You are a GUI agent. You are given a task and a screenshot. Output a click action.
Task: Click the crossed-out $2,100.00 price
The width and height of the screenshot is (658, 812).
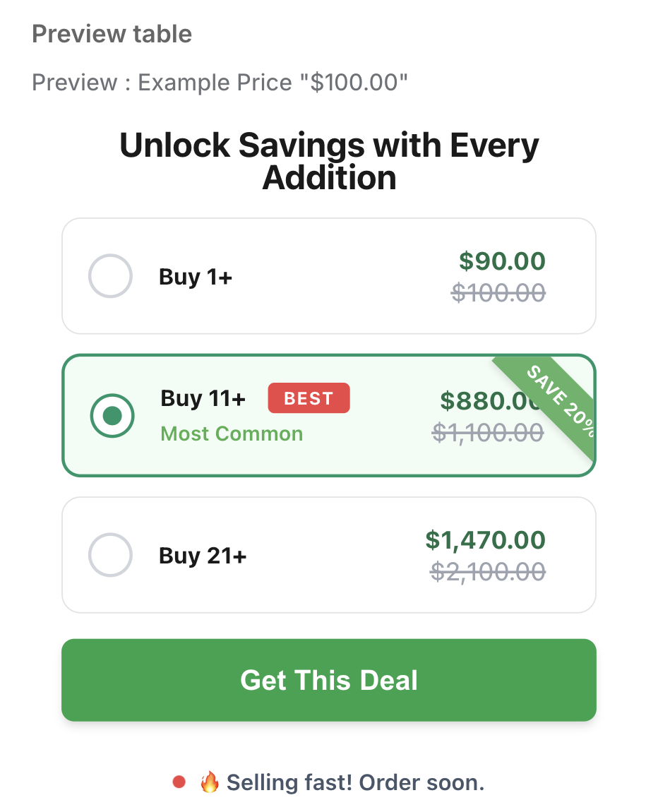(488, 571)
